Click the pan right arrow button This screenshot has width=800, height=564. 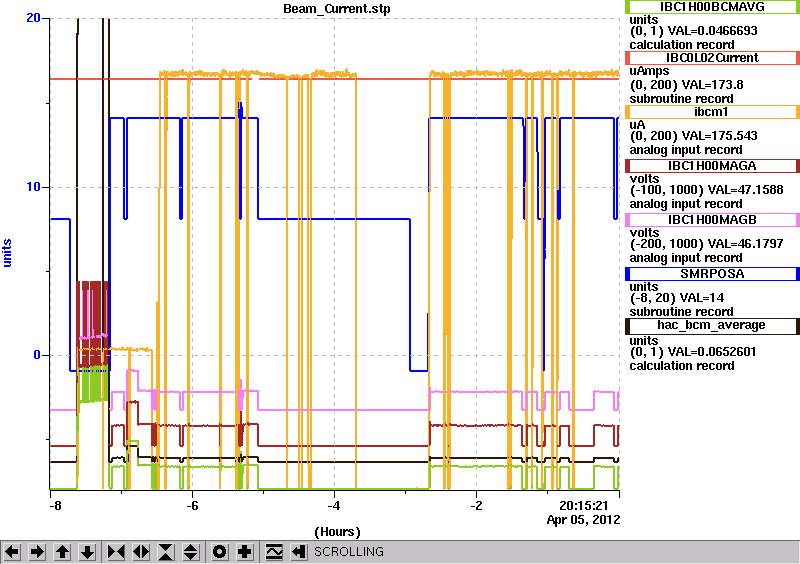37,552
